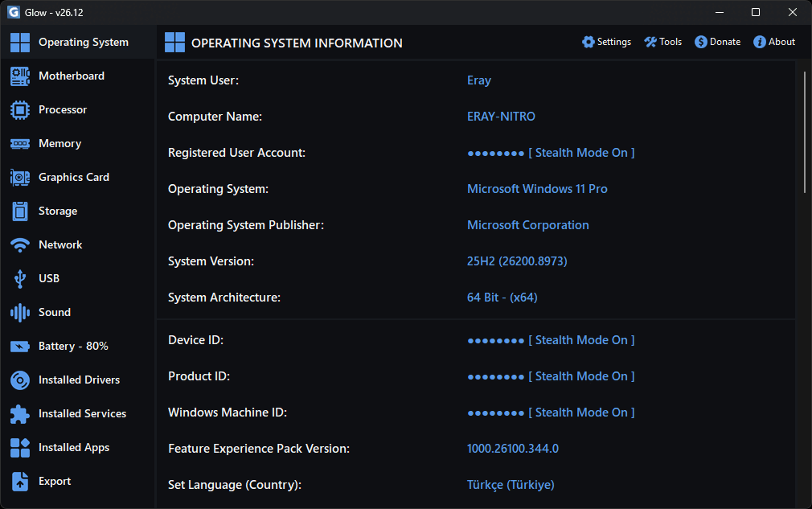Click the Memory RAM stick icon
This screenshot has width=812, height=509.
pos(20,143)
